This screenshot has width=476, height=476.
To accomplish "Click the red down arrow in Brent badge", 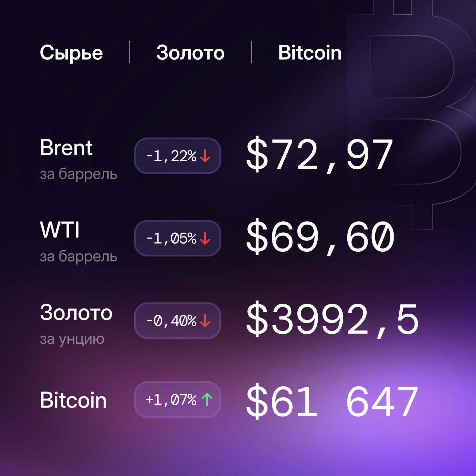I will 205,156.
